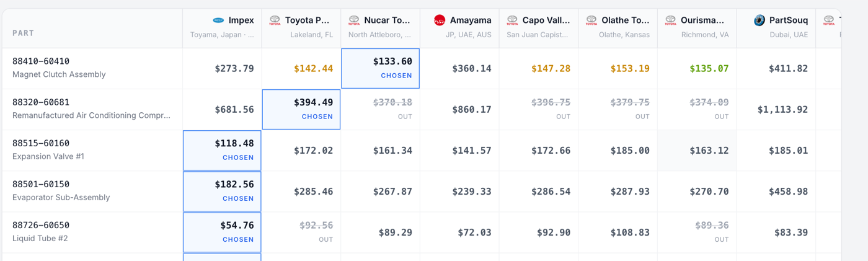Click the Impex vendor logo icon

point(218,20)
